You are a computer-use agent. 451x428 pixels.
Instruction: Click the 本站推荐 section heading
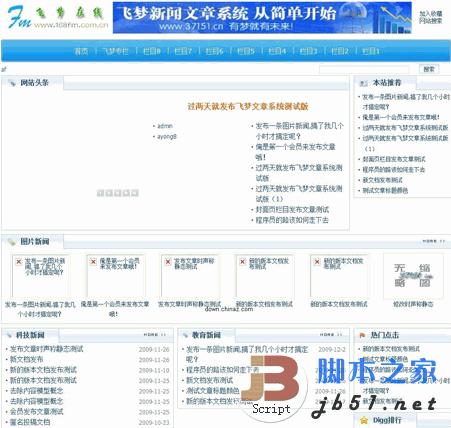[387, 82]
